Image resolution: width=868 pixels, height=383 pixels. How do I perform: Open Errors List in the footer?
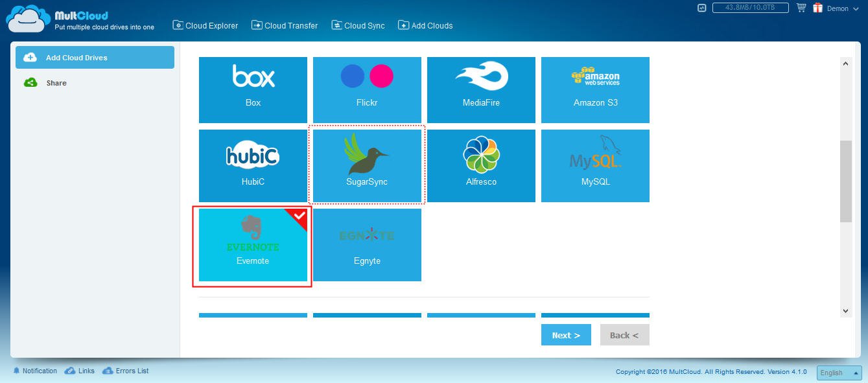point(125,371)
